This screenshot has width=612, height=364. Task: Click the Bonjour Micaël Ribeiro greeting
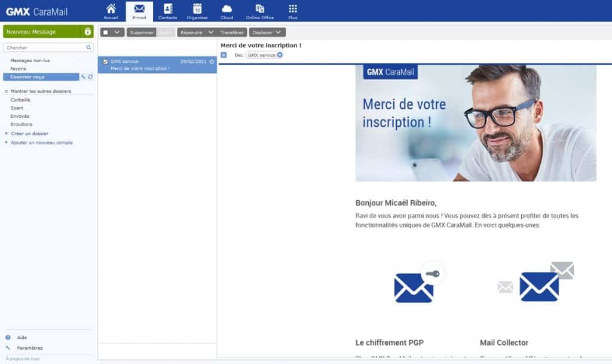[x=396, y=203]
